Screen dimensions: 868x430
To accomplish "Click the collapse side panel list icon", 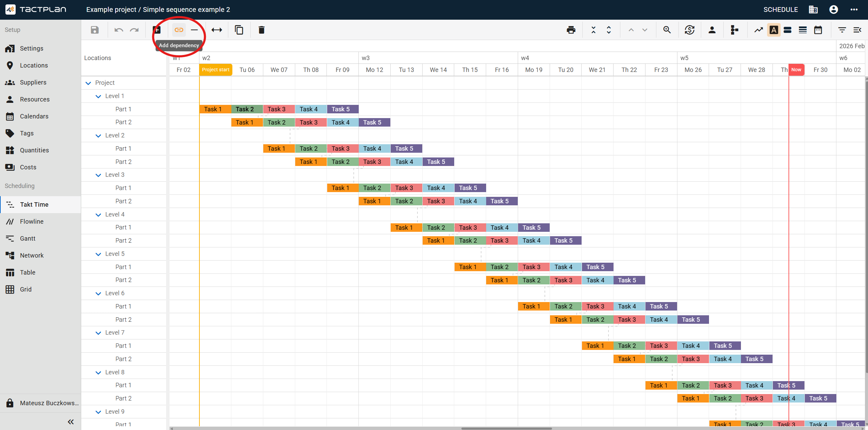I will (857, 30).
